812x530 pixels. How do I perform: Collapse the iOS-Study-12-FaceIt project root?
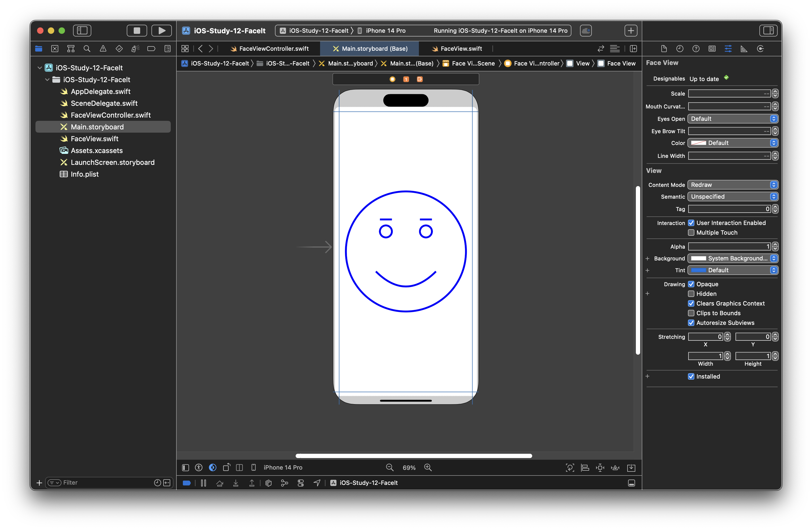pos(39,68)
